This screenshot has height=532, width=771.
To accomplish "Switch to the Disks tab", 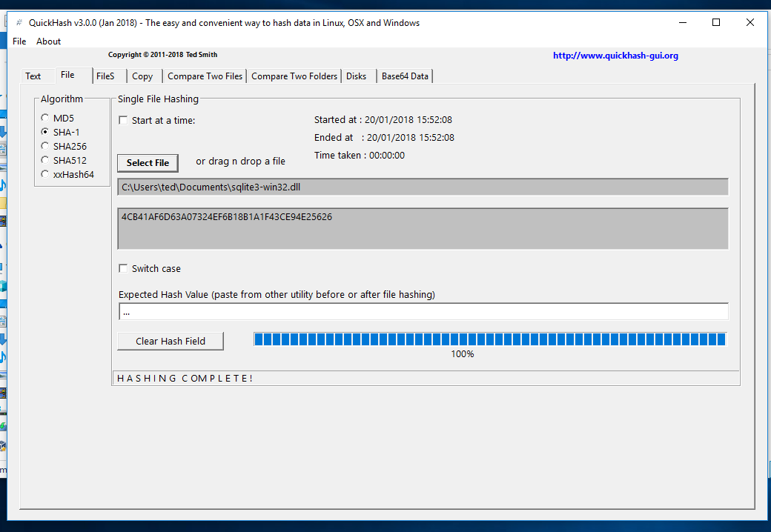I will tap(357, 76).
